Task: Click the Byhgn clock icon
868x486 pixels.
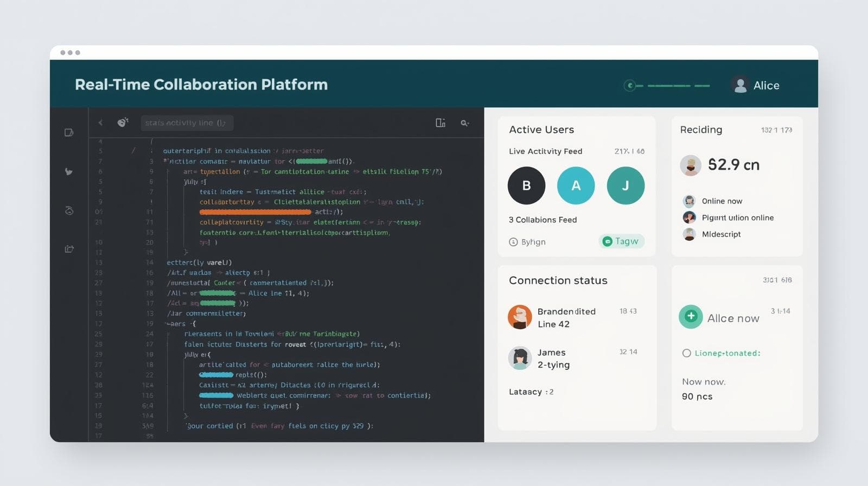Action: [513, 242]
